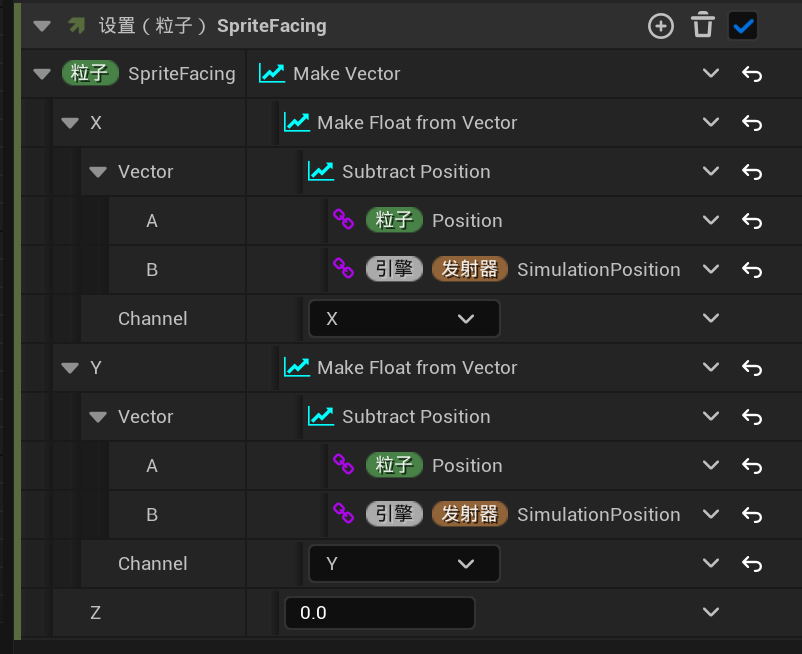Click first Subtract Position function label

tap(416, 172)
